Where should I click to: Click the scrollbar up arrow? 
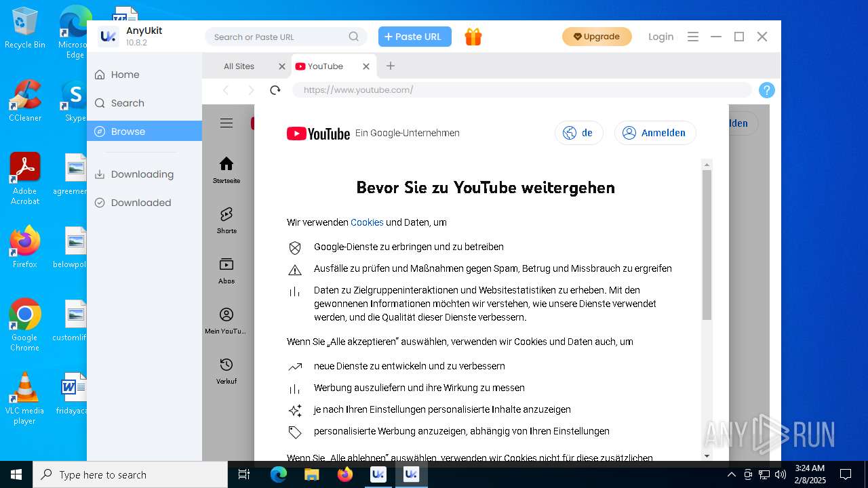point(707,165)
